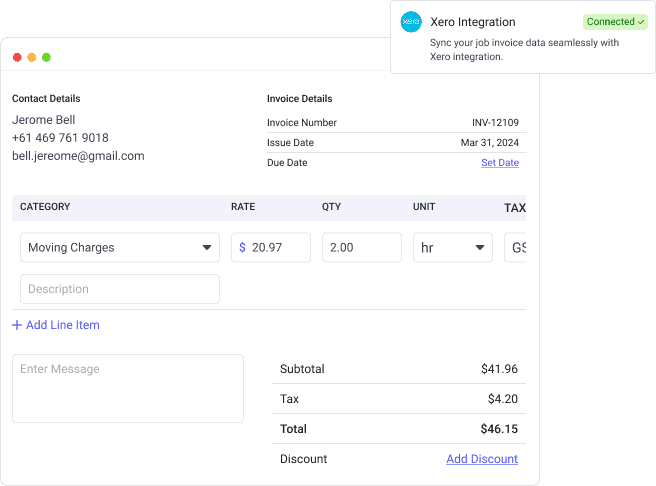Click into the Enter Message text area
Viewport: 656px width, 486px height.
click(x=127, y=388)
